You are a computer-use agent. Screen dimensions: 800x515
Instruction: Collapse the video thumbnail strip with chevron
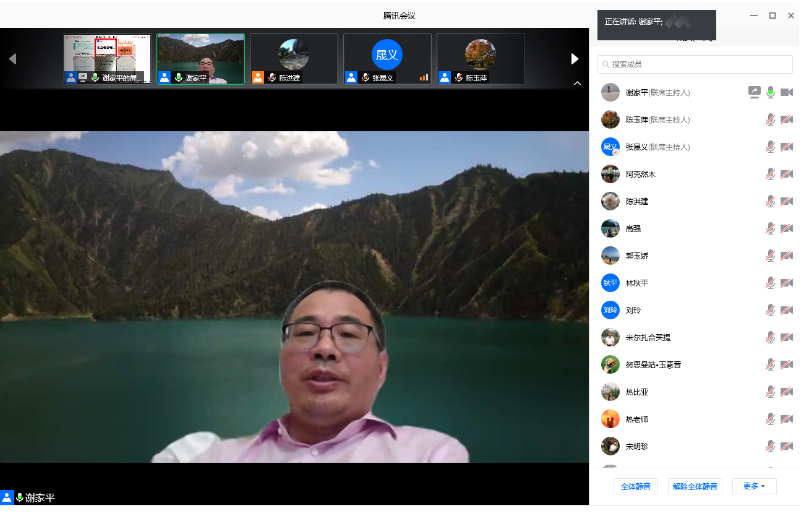click(577, 84)
